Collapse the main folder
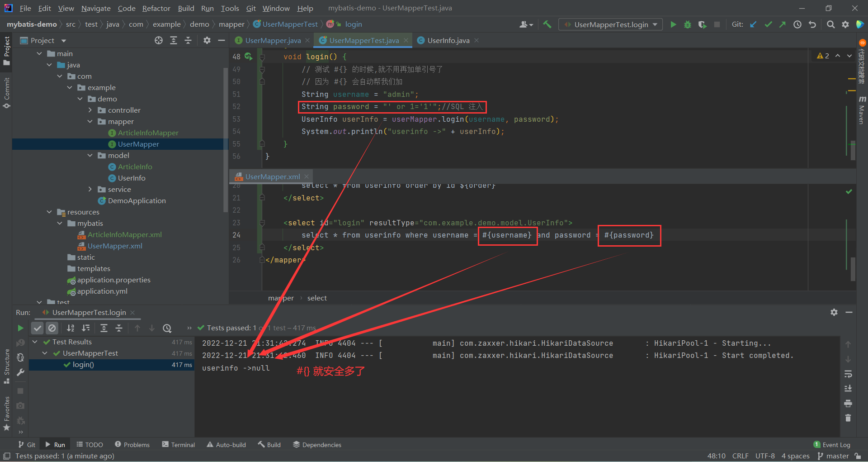 click(39, 53)
